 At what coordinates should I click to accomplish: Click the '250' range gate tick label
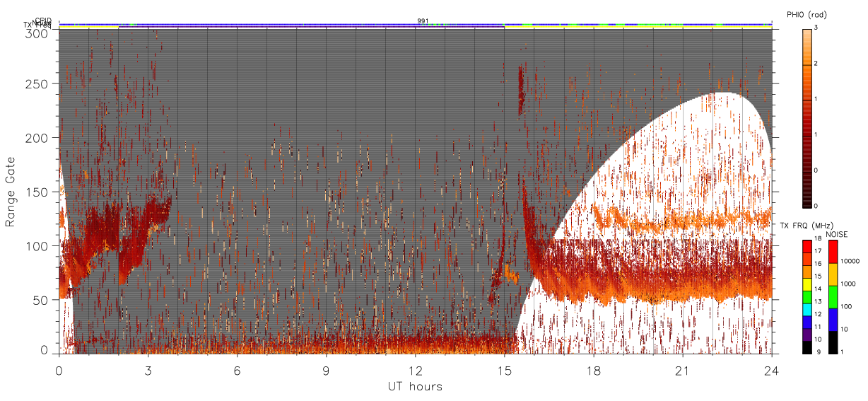[x=37, y=83]
